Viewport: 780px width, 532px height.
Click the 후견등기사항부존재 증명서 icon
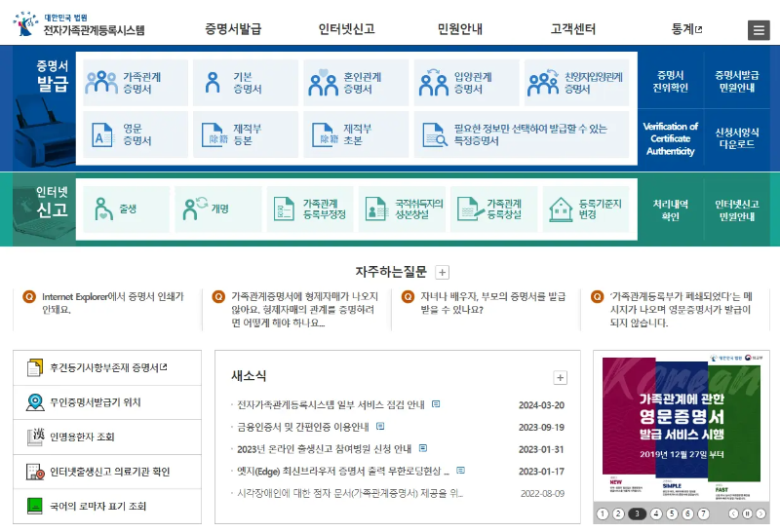34,368
